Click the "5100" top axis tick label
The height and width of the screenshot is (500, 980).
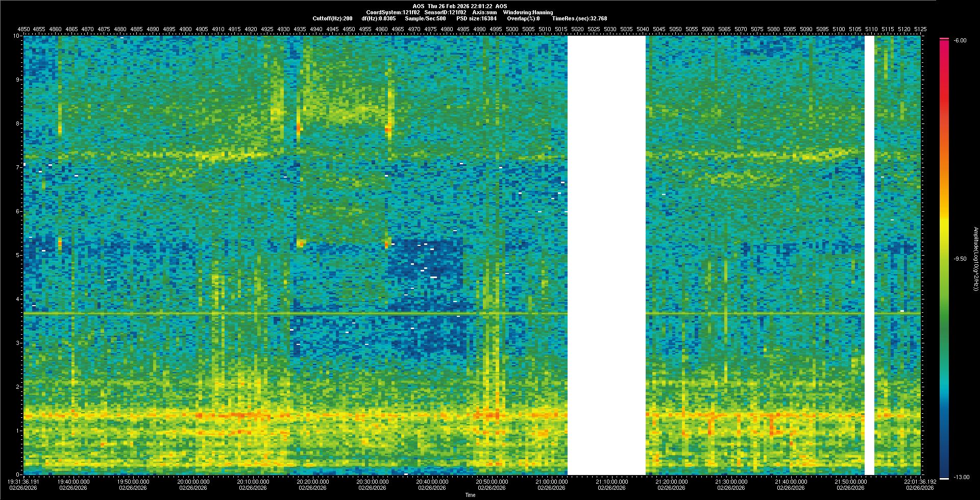pyautogui.click(x=839, y=30)
